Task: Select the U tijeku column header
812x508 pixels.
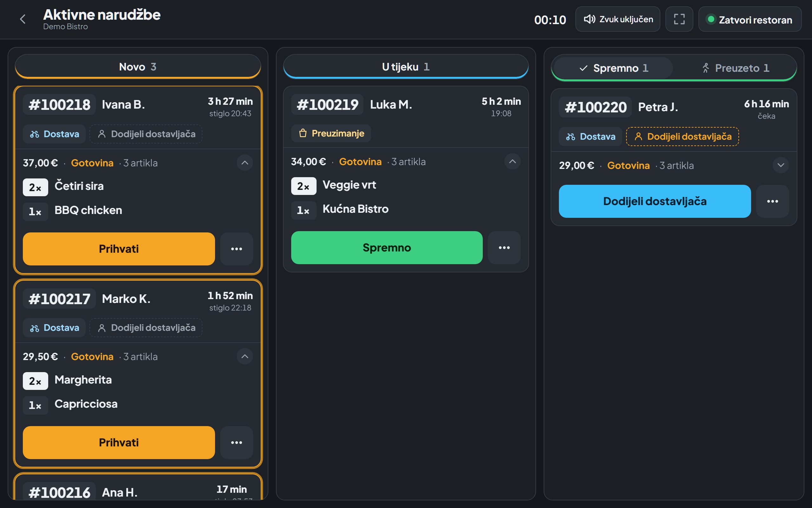Action: [x=406, y=67]
